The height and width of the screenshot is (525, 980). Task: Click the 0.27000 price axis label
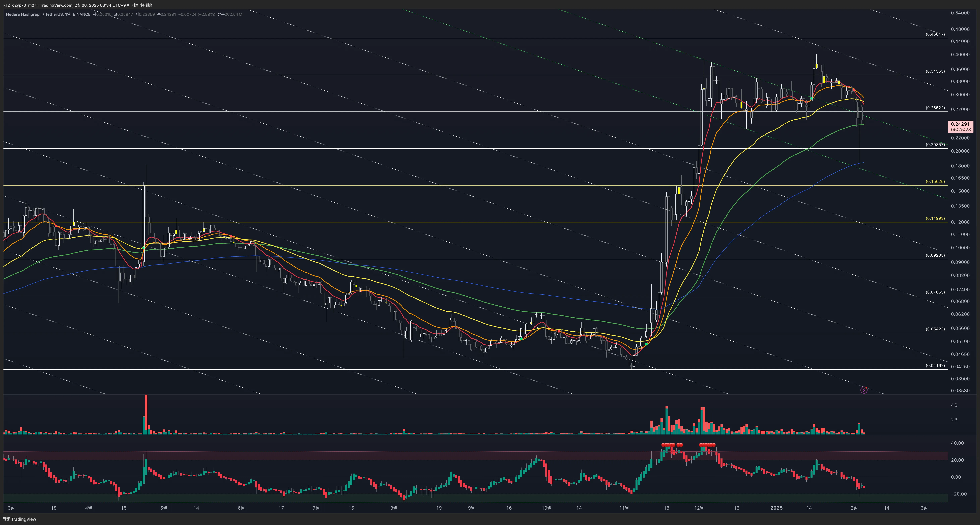(x=960, y=110)
